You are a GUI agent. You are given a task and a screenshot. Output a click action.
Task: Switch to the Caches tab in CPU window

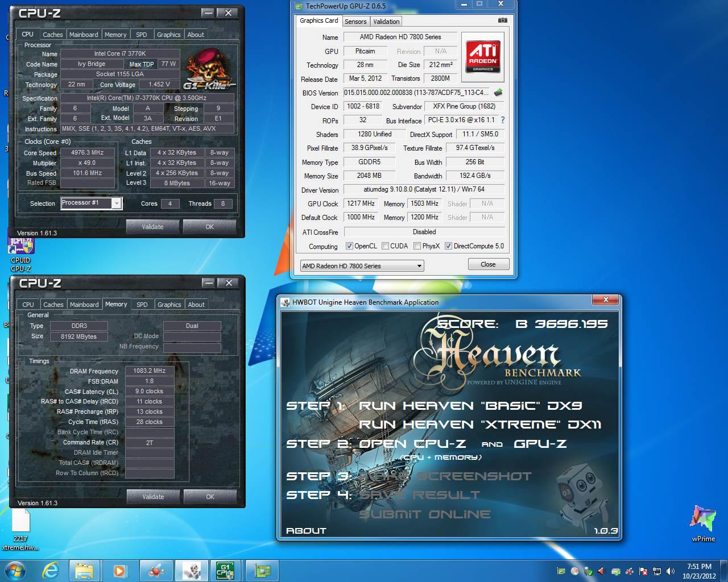(52, 35)
